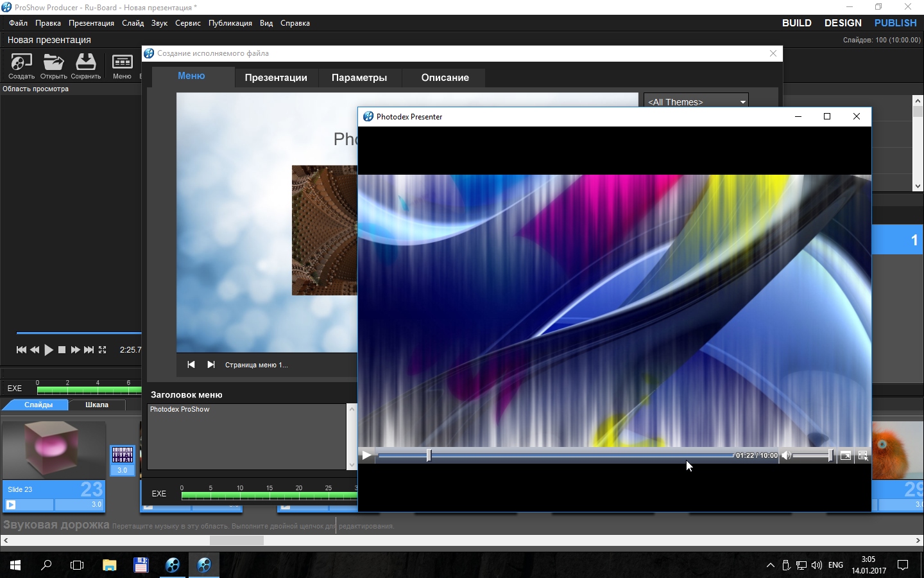
Task: Open the Публикация menu
Action: (230, 23)
